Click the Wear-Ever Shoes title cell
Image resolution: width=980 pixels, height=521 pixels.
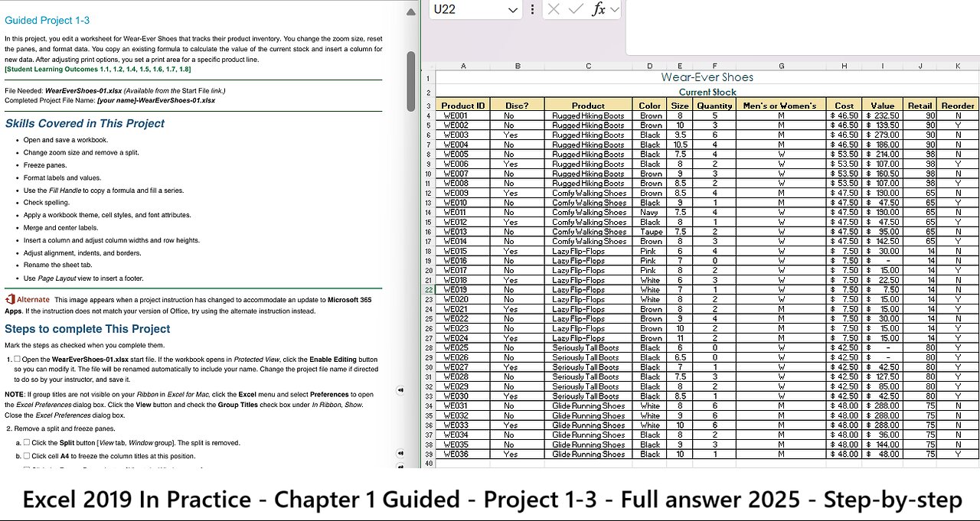click(707, 77)
